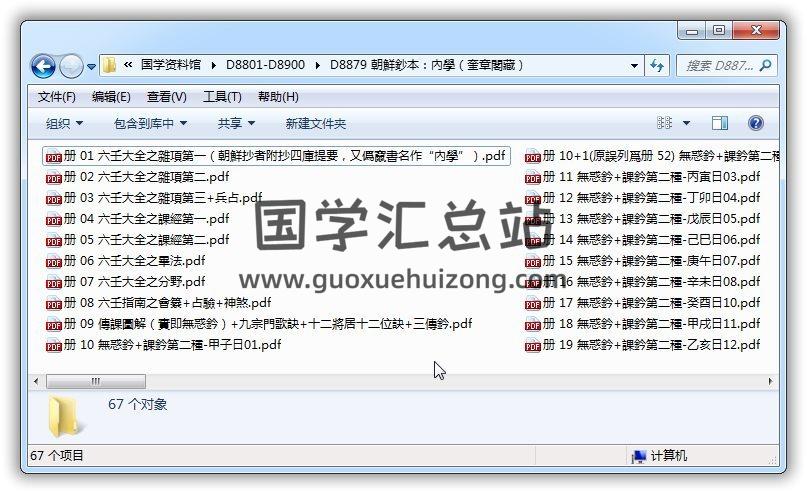807x494 pixels.
Task: Select PDF icon of 册 04 課經第一
Action: pyautogui.click(x=54, y=220)
